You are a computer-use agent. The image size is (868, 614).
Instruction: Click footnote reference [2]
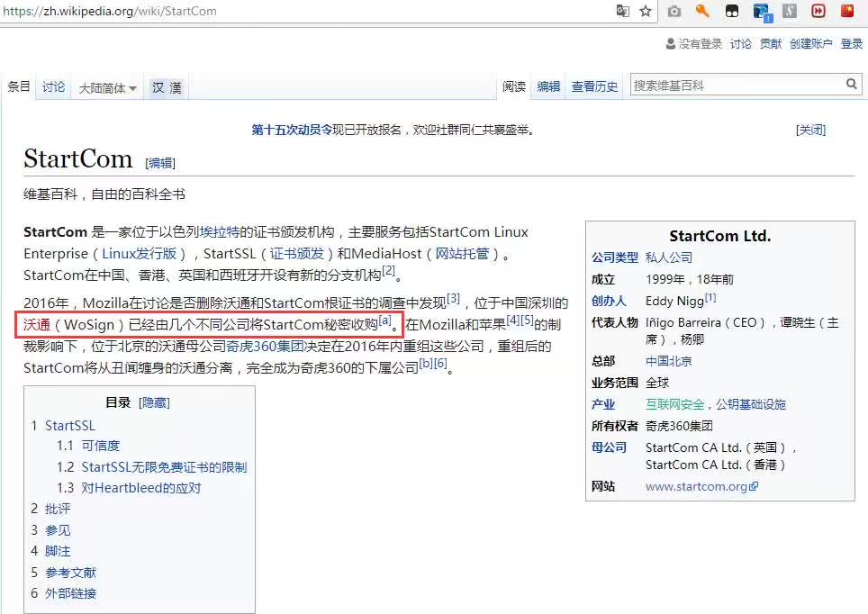(x=389, y=270)
